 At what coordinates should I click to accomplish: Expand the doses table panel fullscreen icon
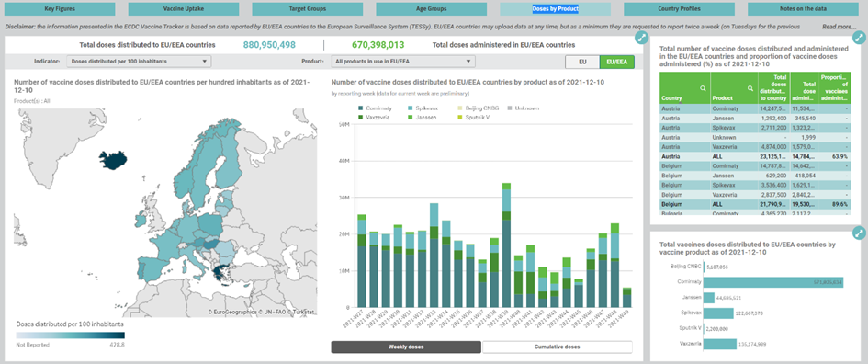point(859,37)
